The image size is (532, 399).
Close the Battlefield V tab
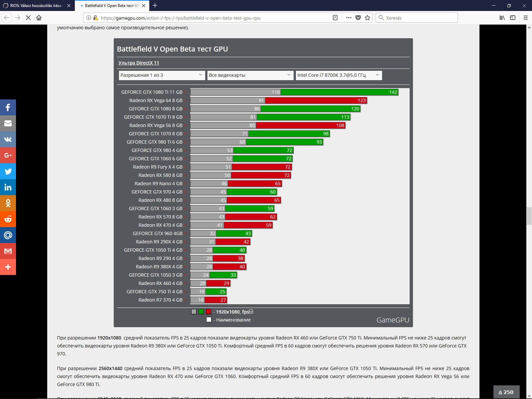(144, 6)
